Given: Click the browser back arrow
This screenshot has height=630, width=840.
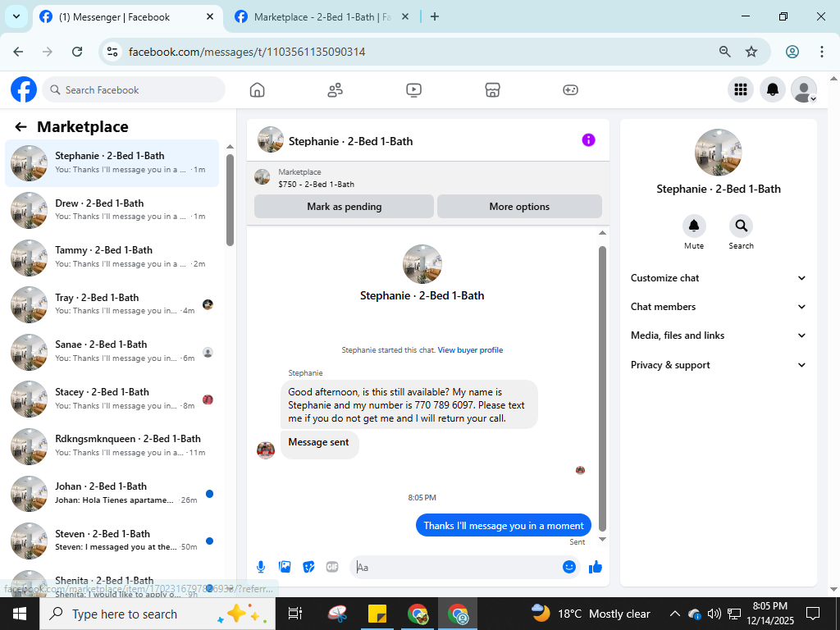Looking at the screenshot, I should (x=18, y=52).
